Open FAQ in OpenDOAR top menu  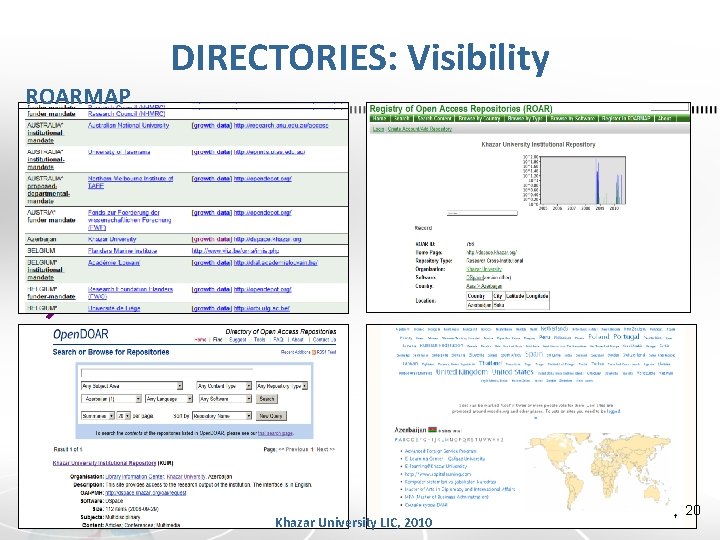(x=278, y=340)
